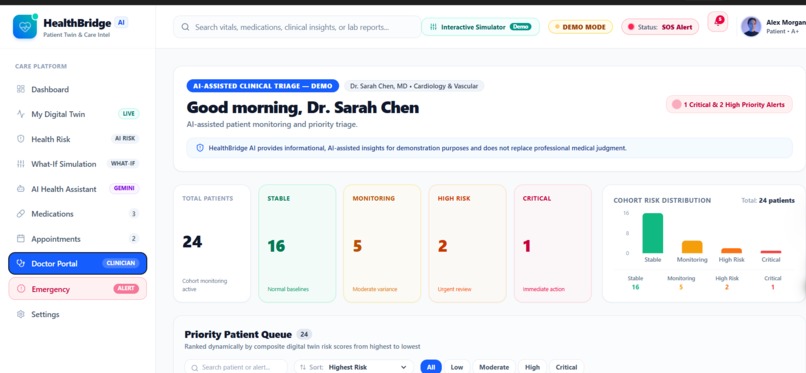Screen dimensions: 806x373
Task: Click Dr. Sarah Chen Cardiology tag
Action: coord(414,86)
